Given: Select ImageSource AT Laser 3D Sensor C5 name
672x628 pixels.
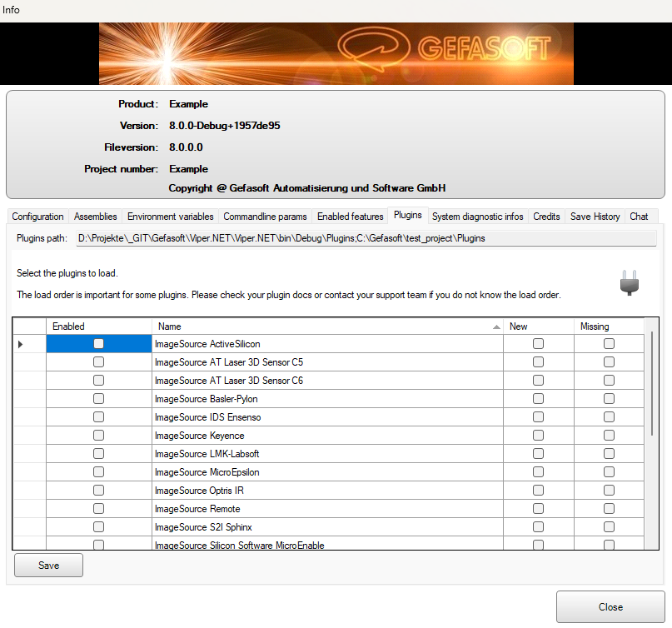Looking at the screenshot, I should [x=328, y=362].
